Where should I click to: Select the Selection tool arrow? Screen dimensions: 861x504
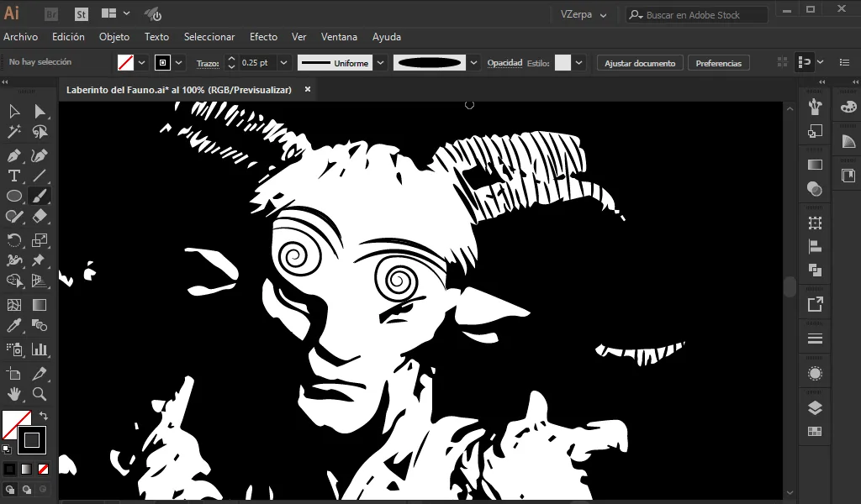(14, 112)
